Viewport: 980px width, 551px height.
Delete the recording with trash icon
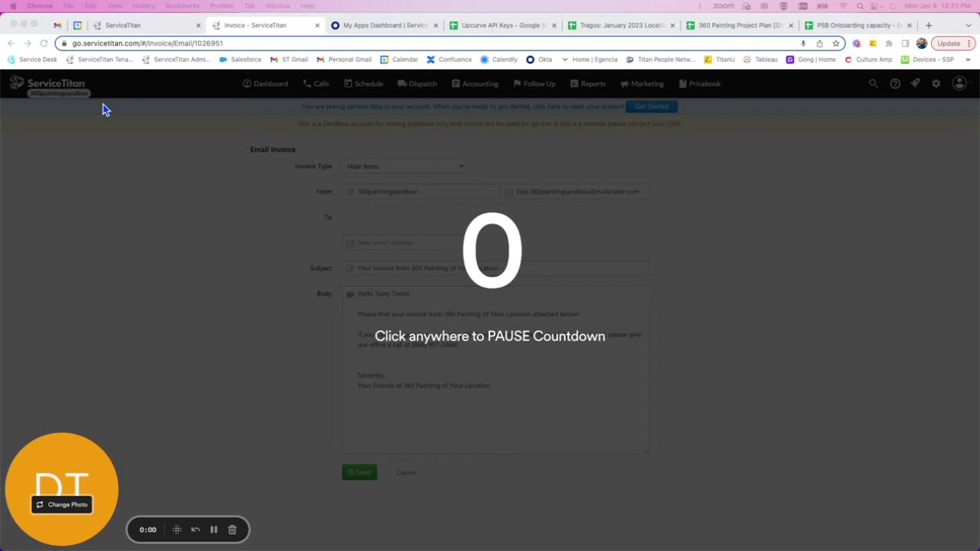232,530
